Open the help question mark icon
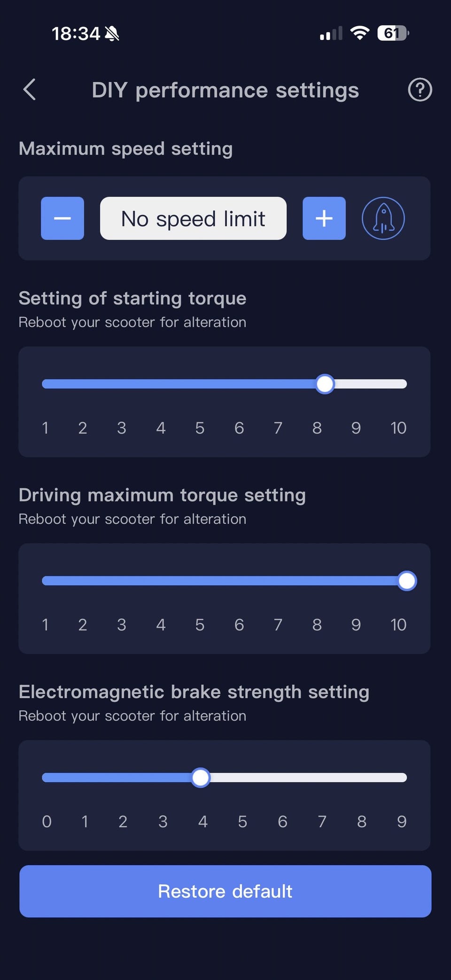 (420, 89)
